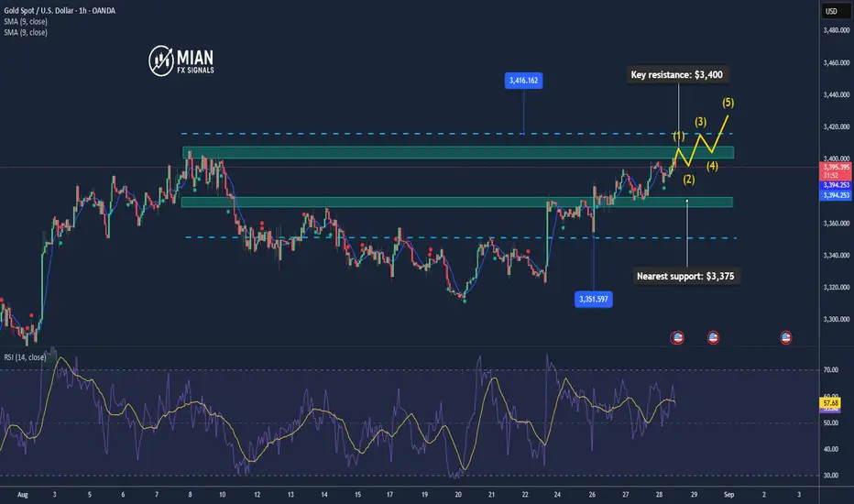The height and width of the screenshot is (504, 854).
Task: Click the Sep label on the time axis
Action: click(x=728, y=495)
